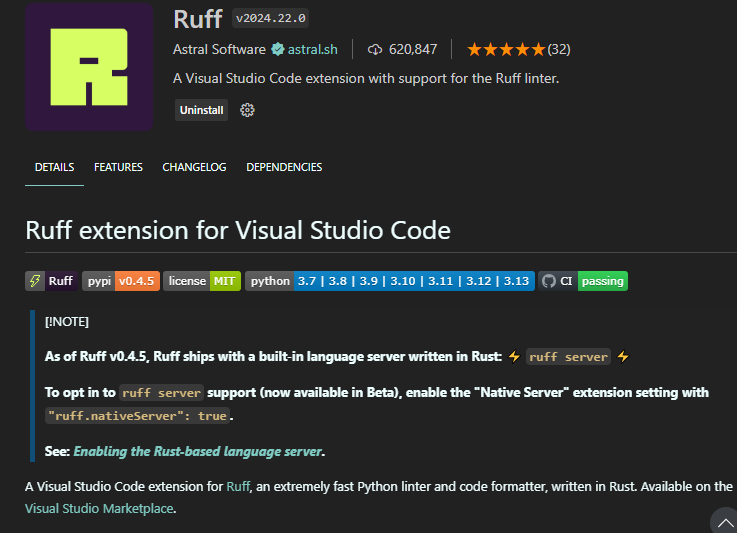Viewport: 737px width, 533px height.
Task: Open the CHANGELOG tab
Action: coord(194,167)
